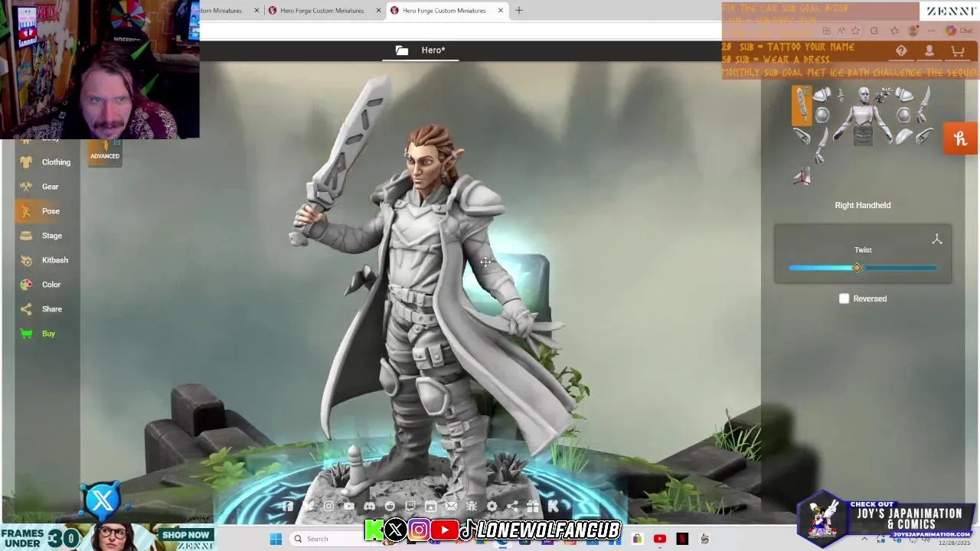Close the second Hero Forge tab
This screenshot has width=980, height=551.
coord(379,11)
